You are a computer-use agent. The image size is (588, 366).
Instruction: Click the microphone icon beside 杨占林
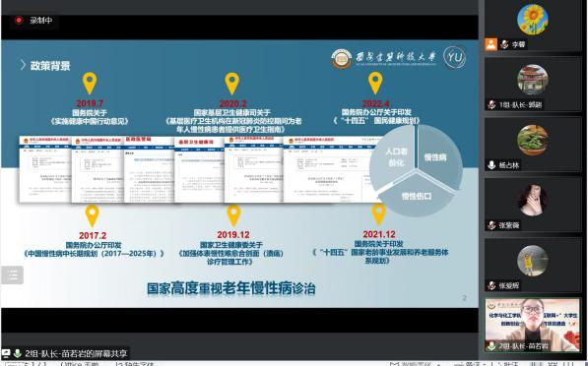coord(491,165)
